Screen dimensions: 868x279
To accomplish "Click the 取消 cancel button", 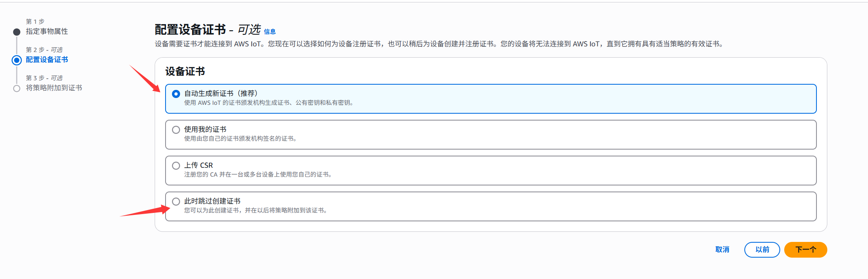I will point(722,250).
